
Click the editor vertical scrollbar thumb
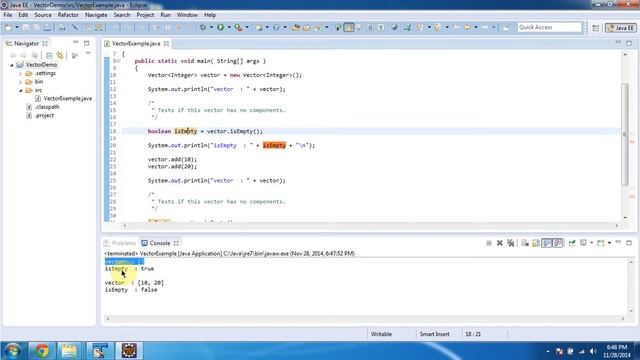625,134
